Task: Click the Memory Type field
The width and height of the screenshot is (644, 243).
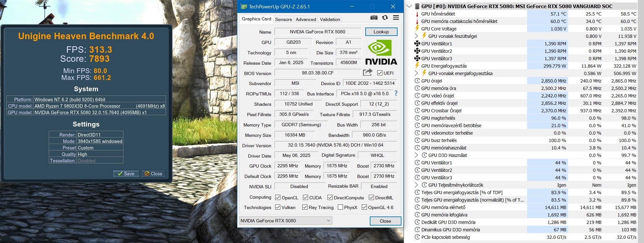Action: coord(301,125)
